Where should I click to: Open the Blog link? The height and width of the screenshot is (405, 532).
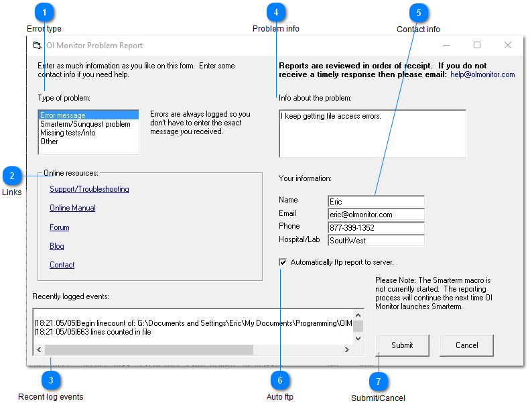click(x=57, y=246)
